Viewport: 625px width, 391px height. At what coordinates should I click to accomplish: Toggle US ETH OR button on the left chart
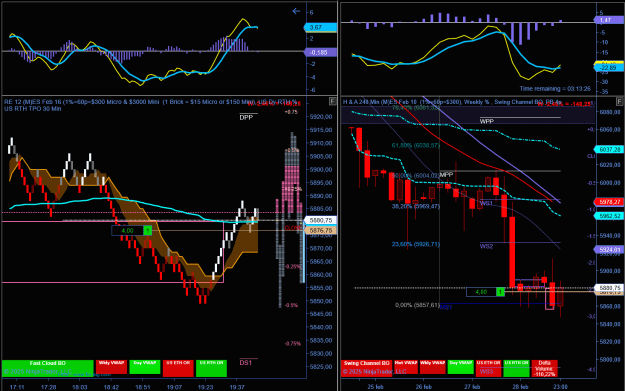(x=178, y=367)
